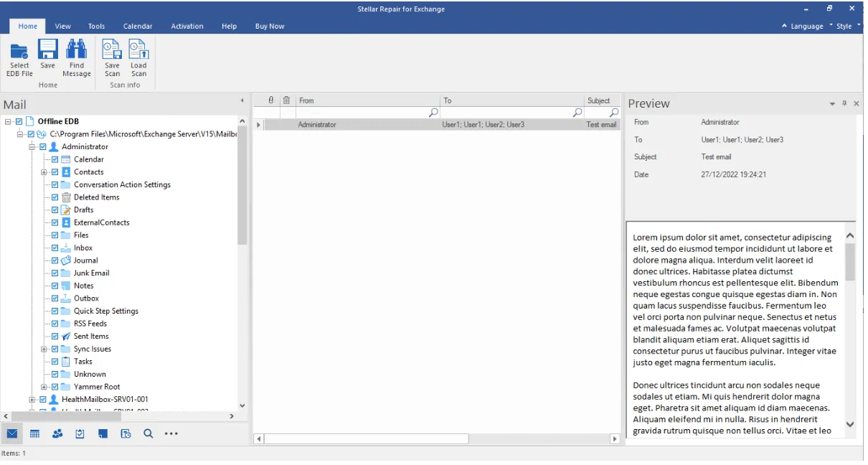868x465 pixels.
Task: Click the preview body scrollbar down arrow
Action: coord(850,425)
